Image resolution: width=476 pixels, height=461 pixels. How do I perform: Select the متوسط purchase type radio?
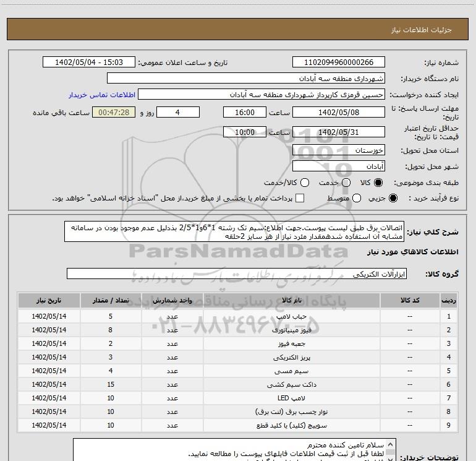(357, 198)
